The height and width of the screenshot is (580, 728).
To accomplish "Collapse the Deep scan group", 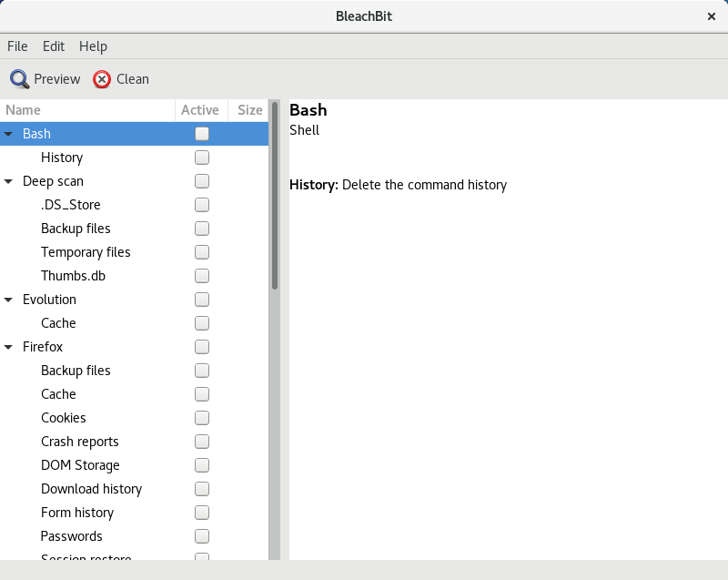I will click(x=8, y=181).
